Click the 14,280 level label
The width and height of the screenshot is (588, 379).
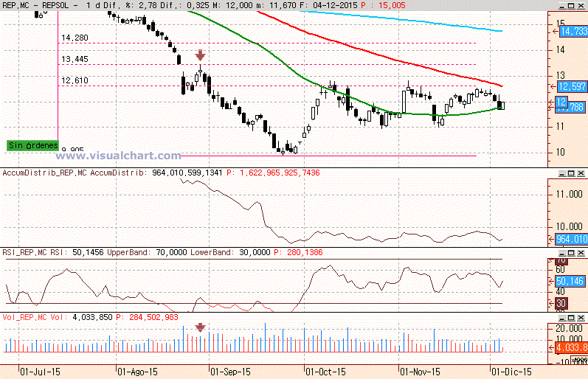[75, 38]
